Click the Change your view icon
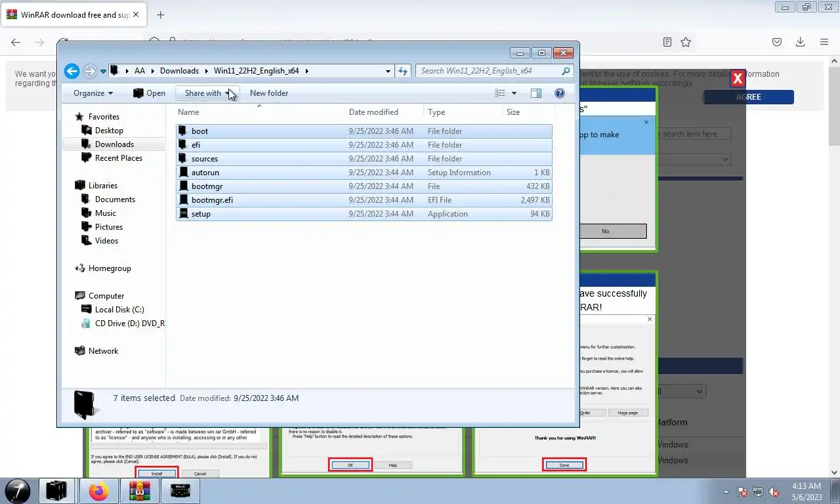This screenshot has width=840, height=504. tap(500, 93)
